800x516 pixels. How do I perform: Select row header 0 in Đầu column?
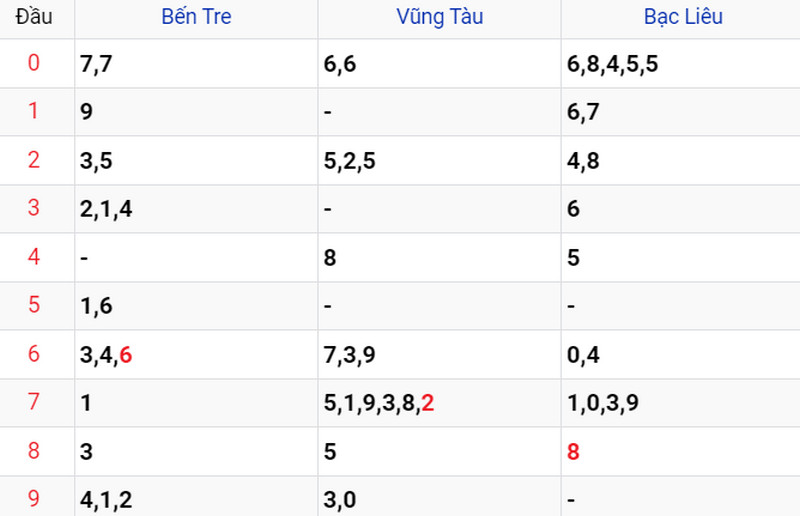click(x=34, y=63)
